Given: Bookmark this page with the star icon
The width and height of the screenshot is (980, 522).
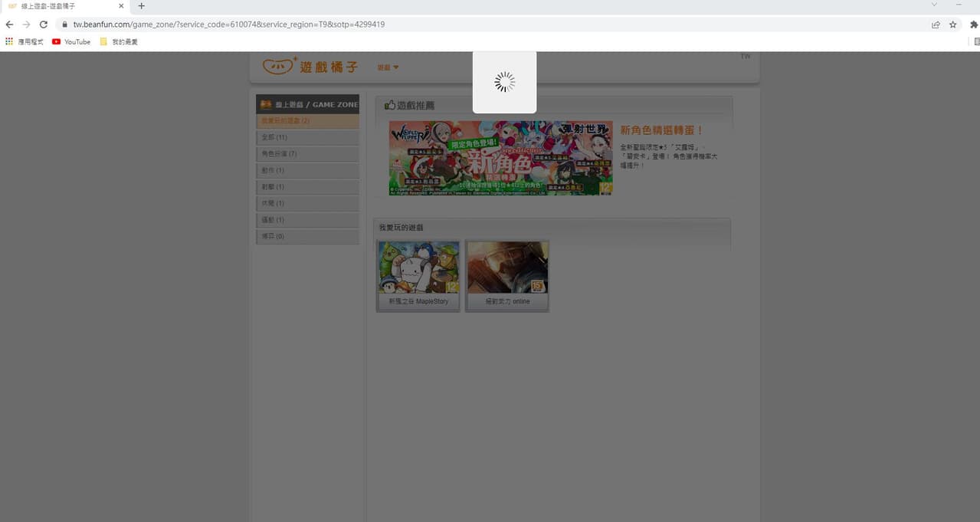Looking at the screenshot, I should [x=953, y=25].
